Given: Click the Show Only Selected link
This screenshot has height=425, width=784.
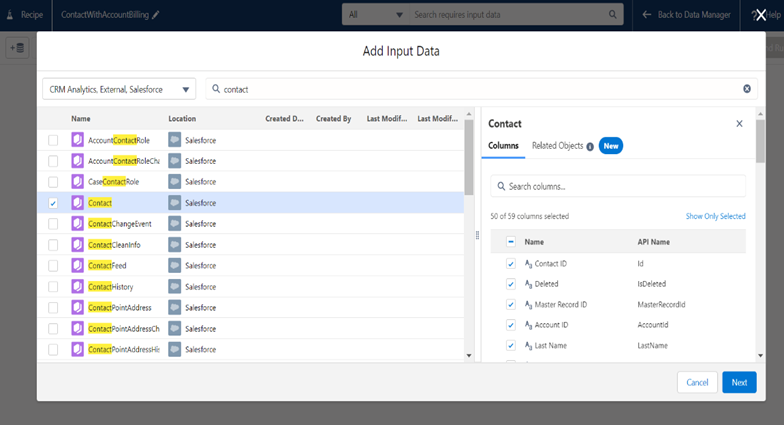Looking at the screenshot, I should pyautogui.click(x=716, y=216).
